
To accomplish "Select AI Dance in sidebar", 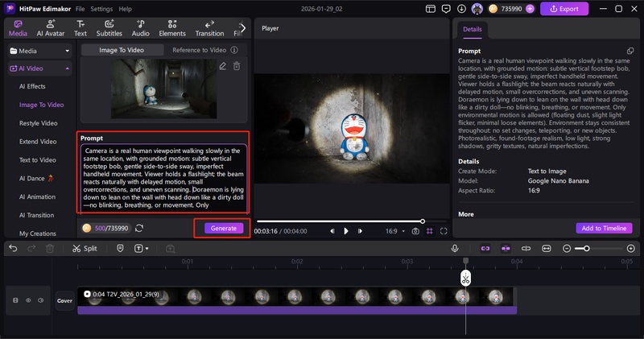I will tap(36, 178).
